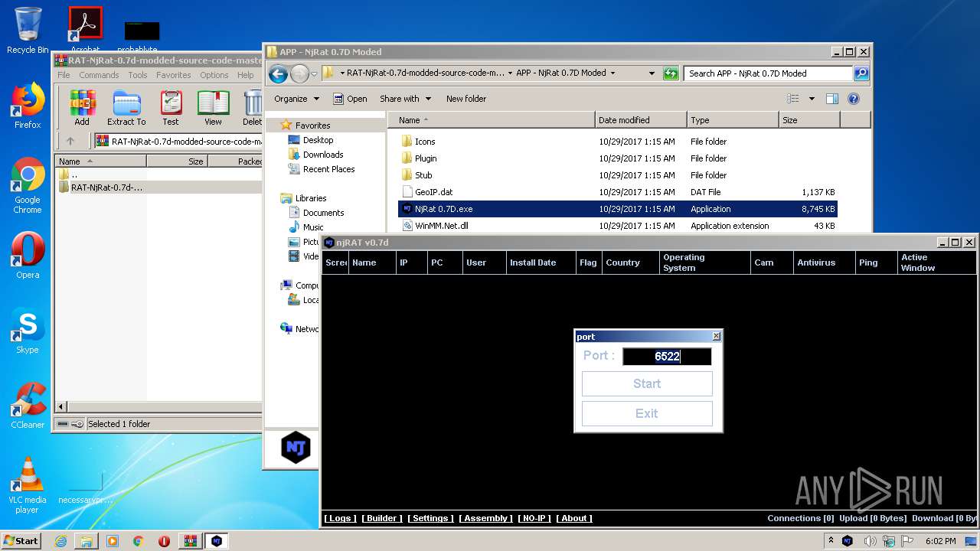The image size is (980, 551).
Task: Click Start button in port dialog
Action: (x=647, y=383)
